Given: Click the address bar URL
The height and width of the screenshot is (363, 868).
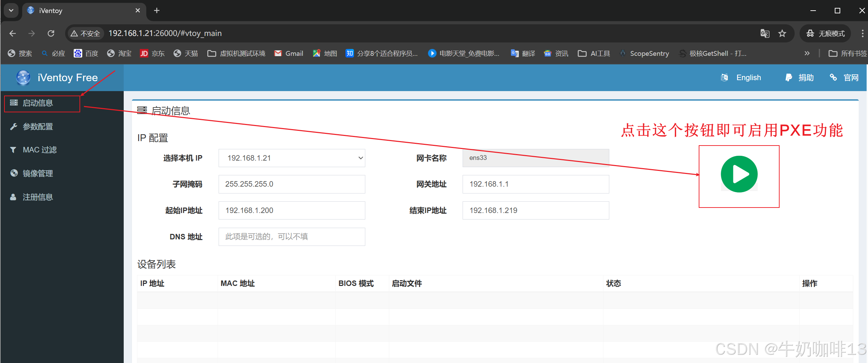Looking at the screenshot, I should [x=165, y=33].
